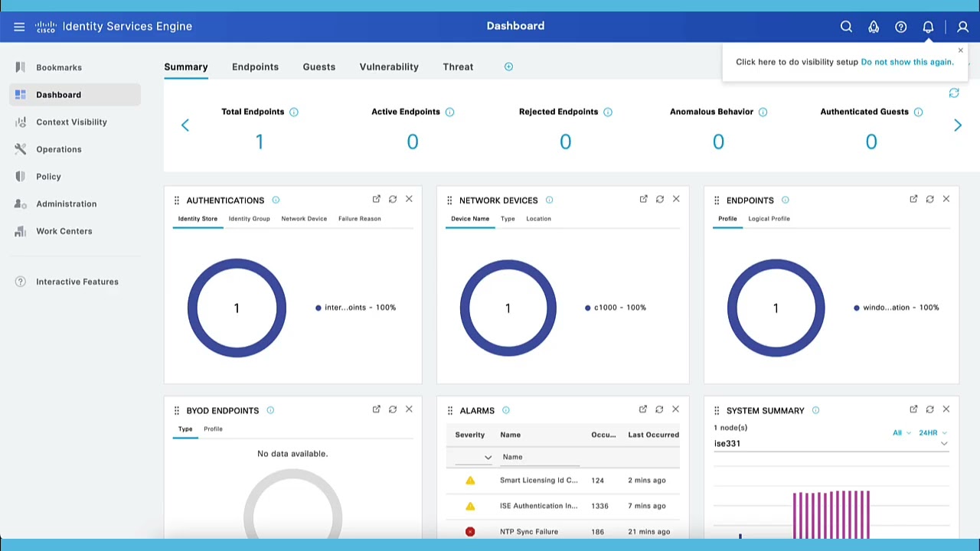980x551 pixels.
Task: Open the user account profile icon
Action: tap(962, 27)
